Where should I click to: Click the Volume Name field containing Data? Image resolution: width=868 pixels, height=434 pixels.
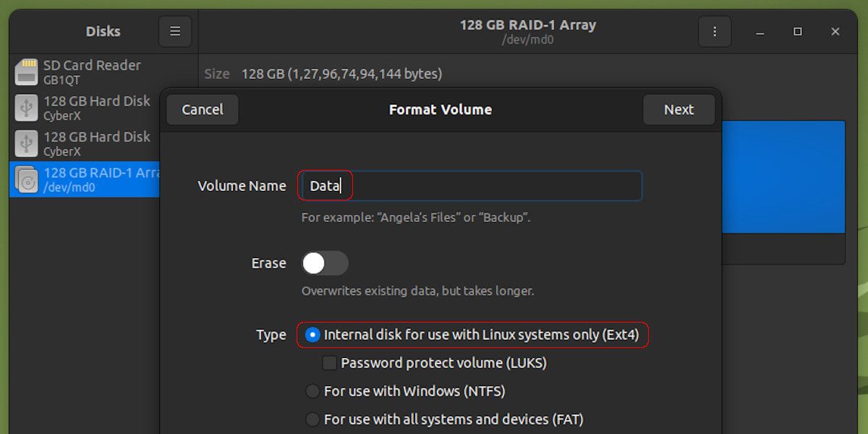(x=470, y=186)
